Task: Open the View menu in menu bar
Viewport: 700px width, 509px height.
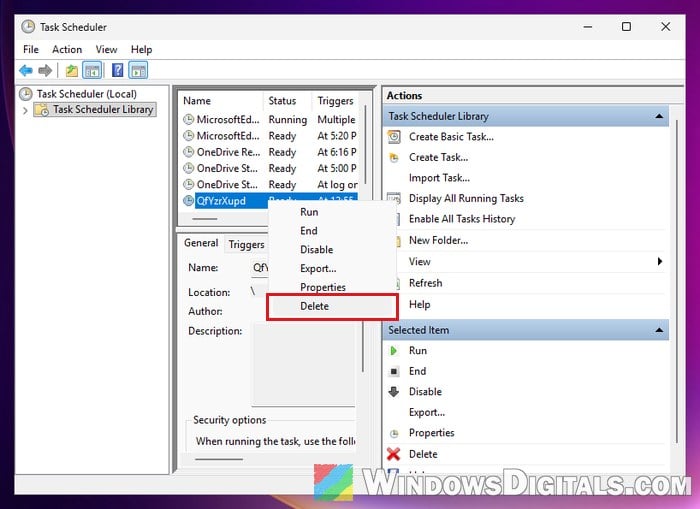Action: point(106,50)
